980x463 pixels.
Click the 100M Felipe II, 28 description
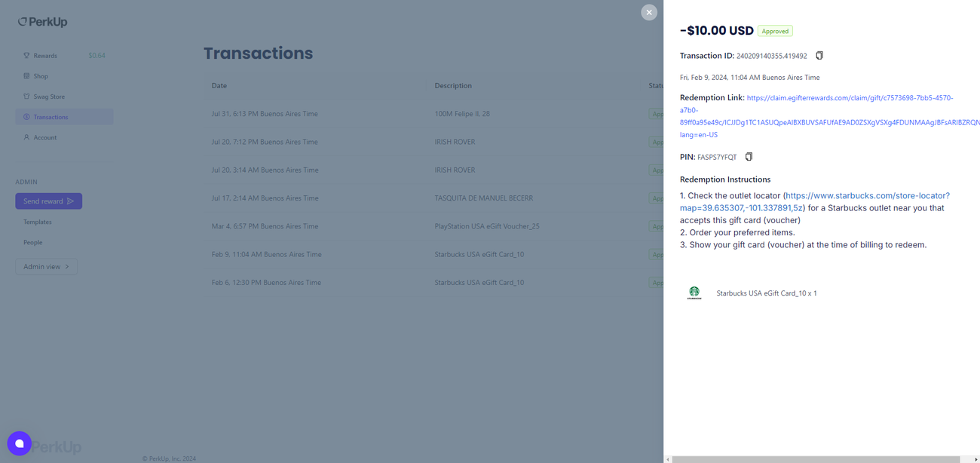pyautogui.click(x=462, y=114)
